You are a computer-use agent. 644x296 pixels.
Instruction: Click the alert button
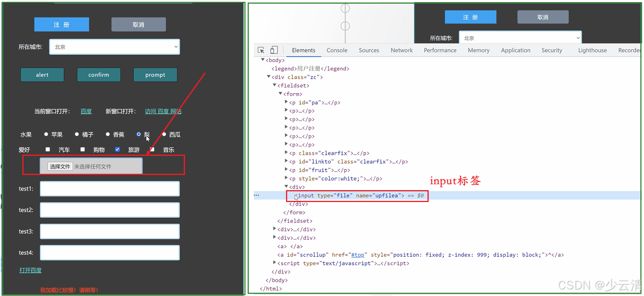[42, 75]
